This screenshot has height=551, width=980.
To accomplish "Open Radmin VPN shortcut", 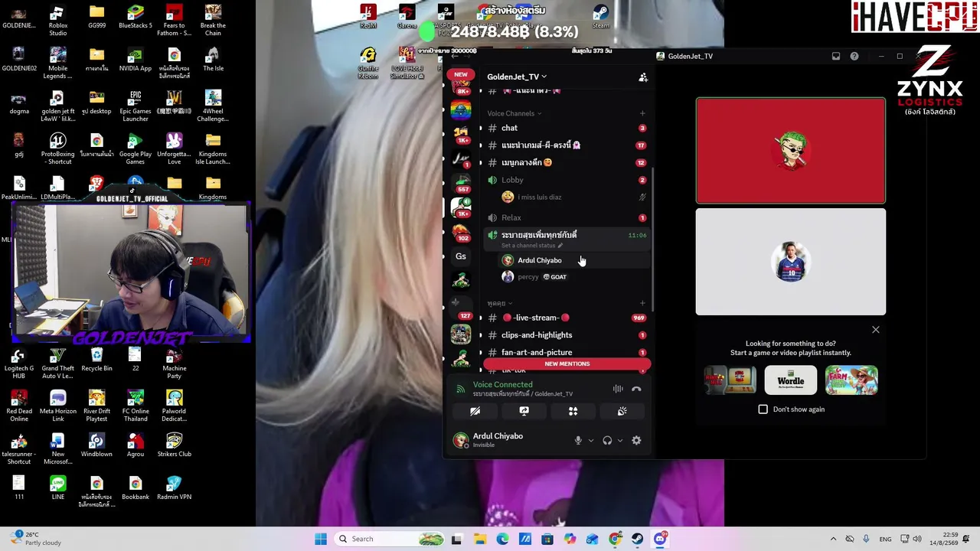I will tap(174, 488).
